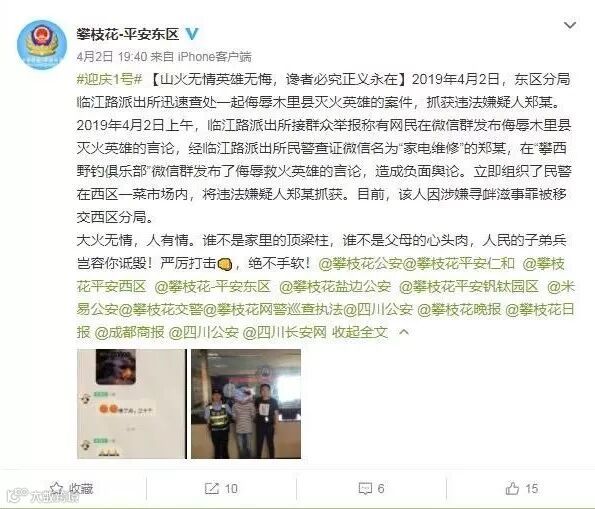View the WeChat chat screenshot thumbnail

pyautogui.click(x=132, y=404)
